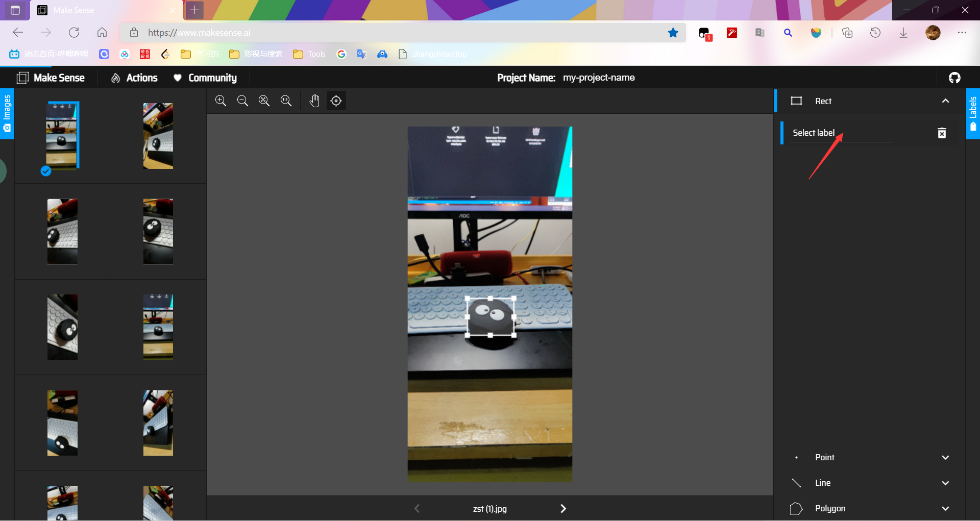Toggle the crosshair cursor icon
The width and height of the screenshot is (980, 521).
coord(336,101)
